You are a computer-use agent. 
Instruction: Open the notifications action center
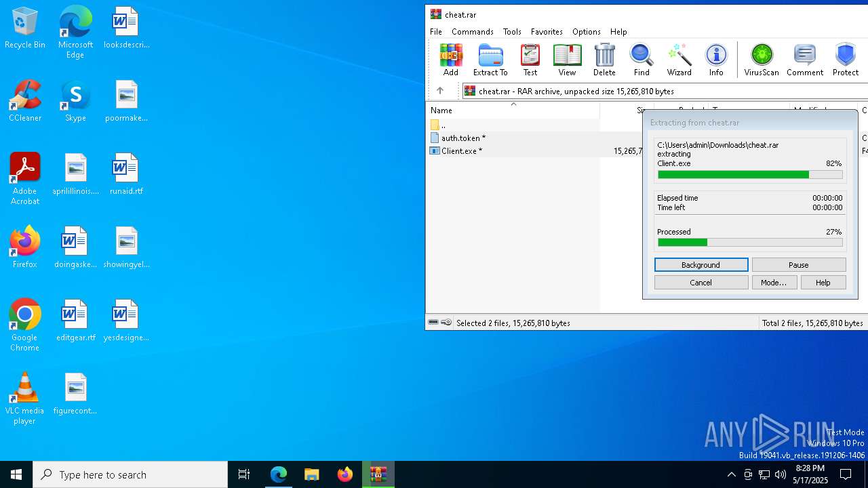[x=846, y=474]
